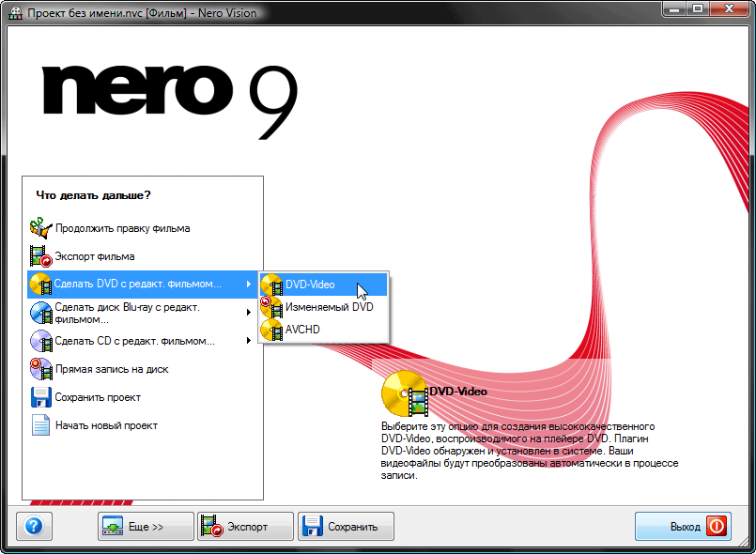The height and width of the screenshot is (554, 756).
Task: Choose Изменяемый DVD in the submenu
Action: pos(323,307)
